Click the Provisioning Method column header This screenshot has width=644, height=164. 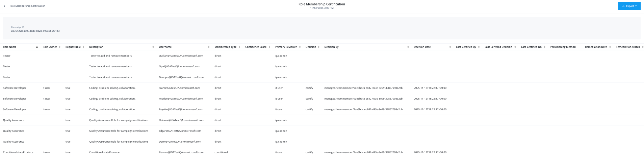coord(563,47)
